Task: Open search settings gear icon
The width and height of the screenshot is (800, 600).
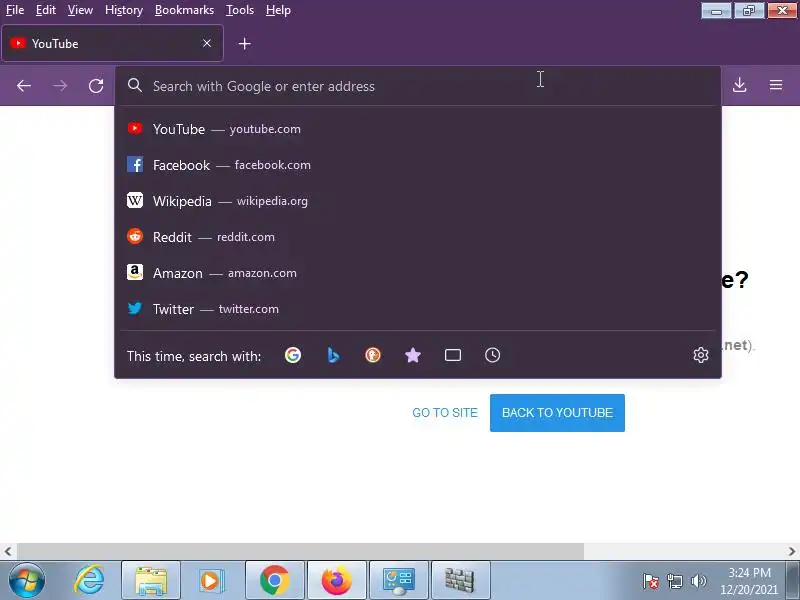Action: tap(701, 355)
